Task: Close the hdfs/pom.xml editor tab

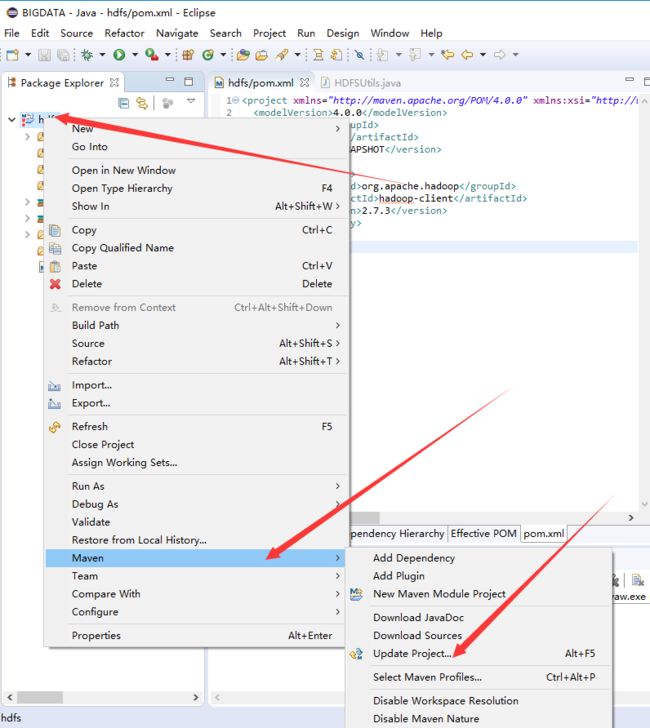Action: coord(304,83)
